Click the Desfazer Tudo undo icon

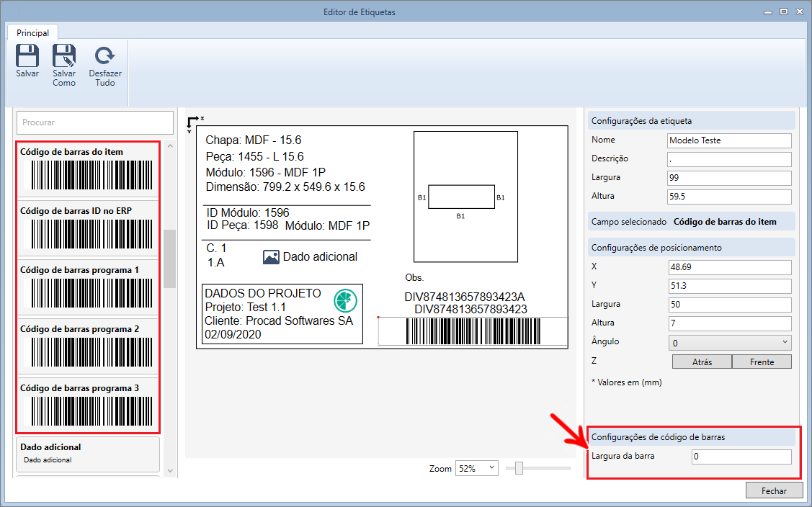click(105, 56)
